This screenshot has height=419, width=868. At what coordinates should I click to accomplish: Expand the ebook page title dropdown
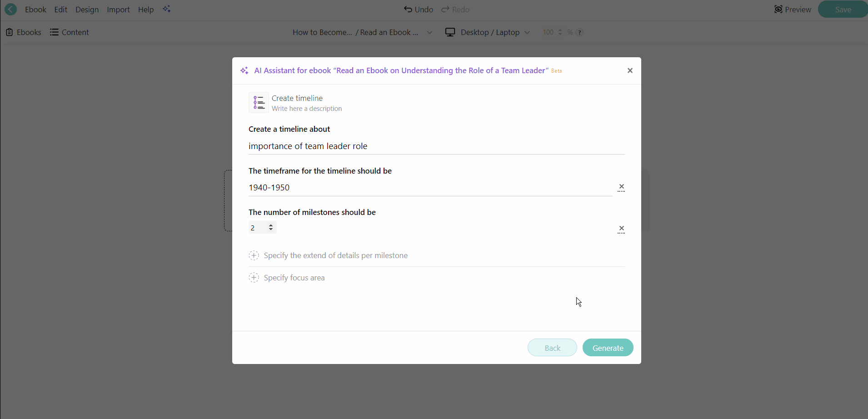tap(430, 32)
